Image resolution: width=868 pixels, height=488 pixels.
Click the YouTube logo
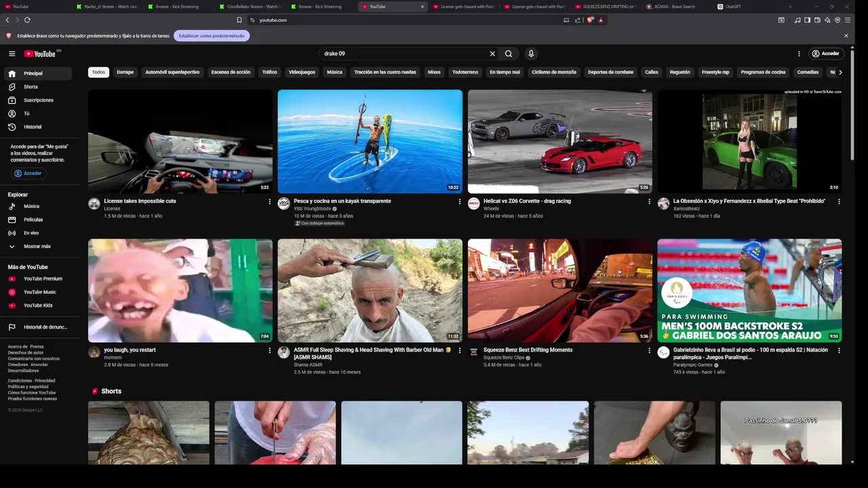40,54
